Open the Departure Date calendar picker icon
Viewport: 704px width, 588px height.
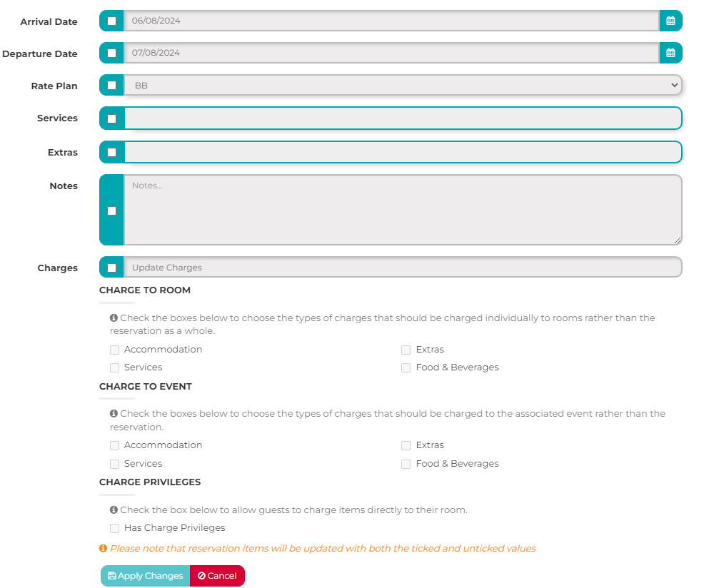tap(670, 53)
